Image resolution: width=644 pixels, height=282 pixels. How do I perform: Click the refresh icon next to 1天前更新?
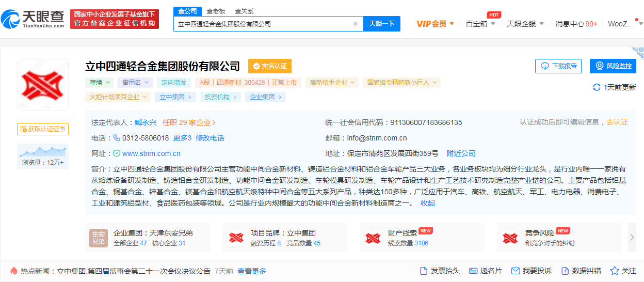click(597, 87)
